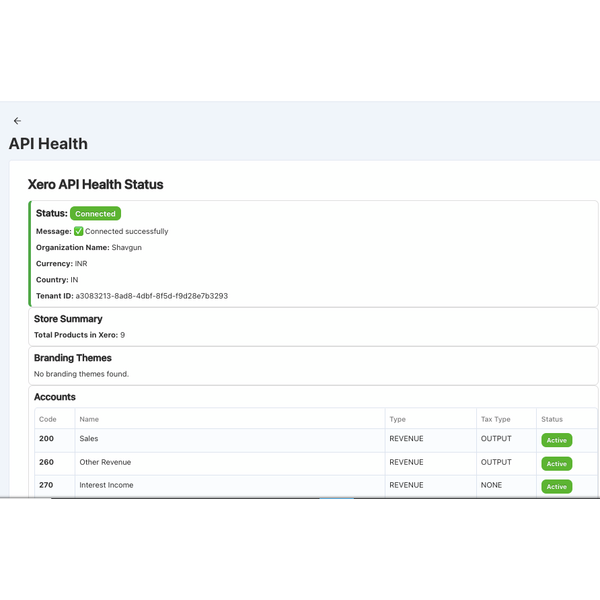Image resolution: width=600 pixels, height=600 pixels.
Task: Click the Type column header
Action: pos(398,419)
